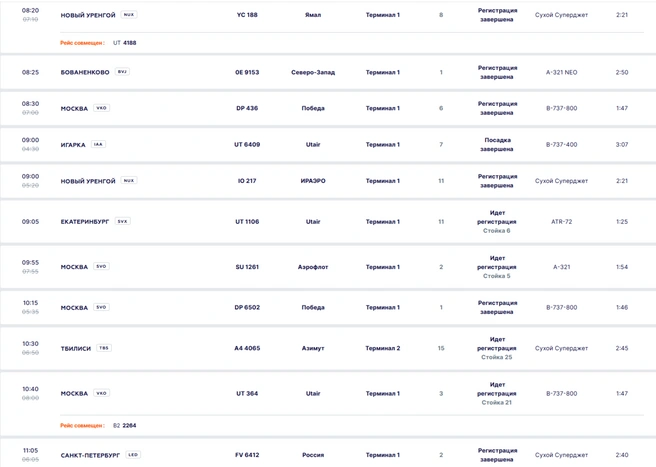This screenshot has width=656, height=467.
Task: Click the SVX badge beside Екатеринбург
Action: [122, 221]
